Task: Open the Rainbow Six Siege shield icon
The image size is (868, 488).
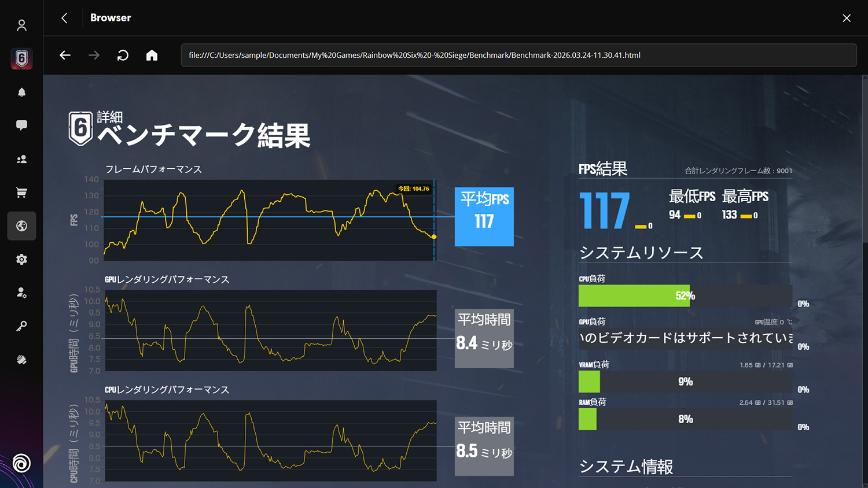Action: pyautogui.click(x=21, y=58)
